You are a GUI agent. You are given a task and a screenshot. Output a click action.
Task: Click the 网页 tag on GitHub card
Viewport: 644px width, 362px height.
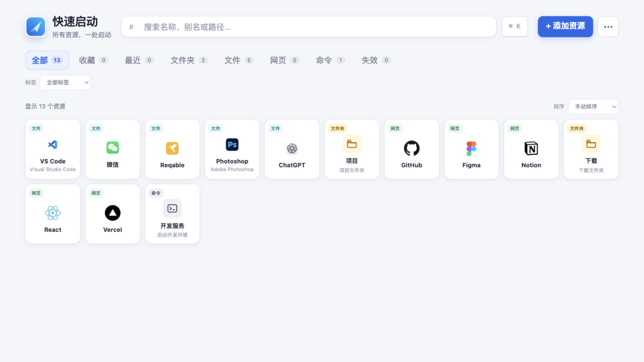(x=395, y=128)
